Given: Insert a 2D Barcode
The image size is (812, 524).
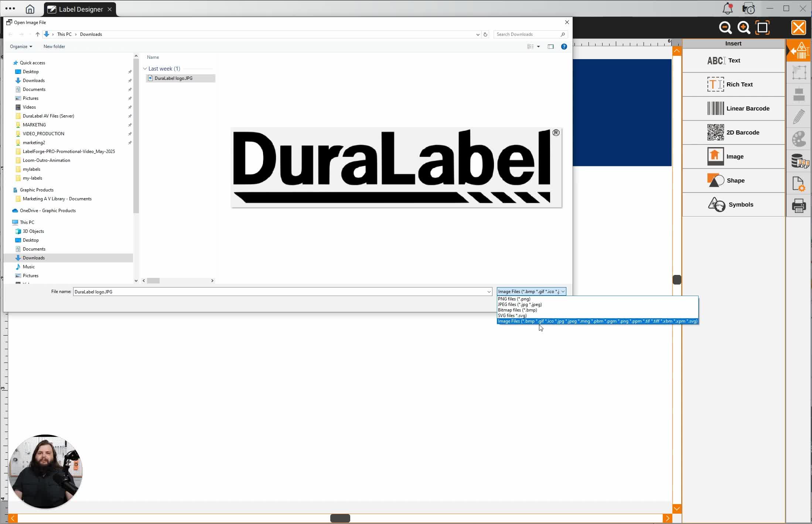Looking at the screenshot, I should pyautogui.click(x=733, y=133).
